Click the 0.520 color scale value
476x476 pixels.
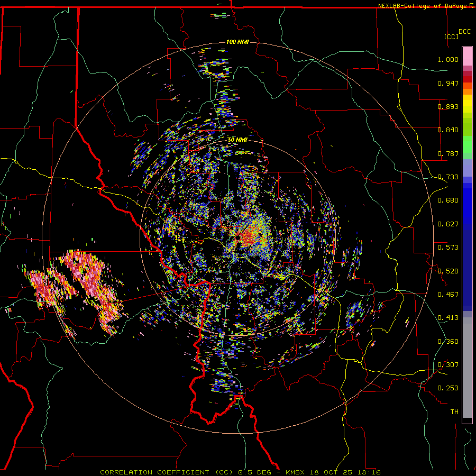click(x=448, y=271)
